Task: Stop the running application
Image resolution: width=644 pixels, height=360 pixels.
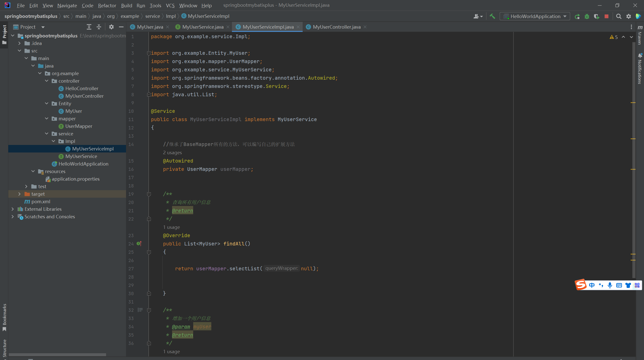Action: coord(607,16)
